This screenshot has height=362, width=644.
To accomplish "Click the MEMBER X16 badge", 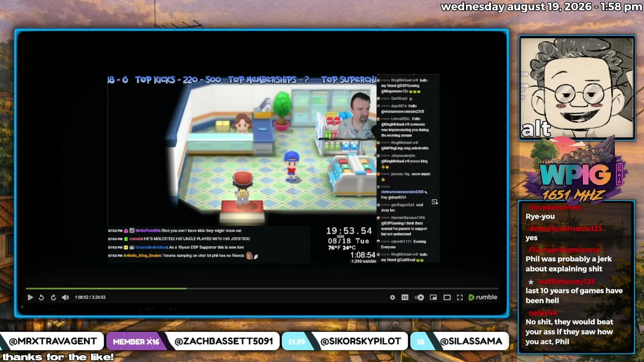I will [136, 341].
